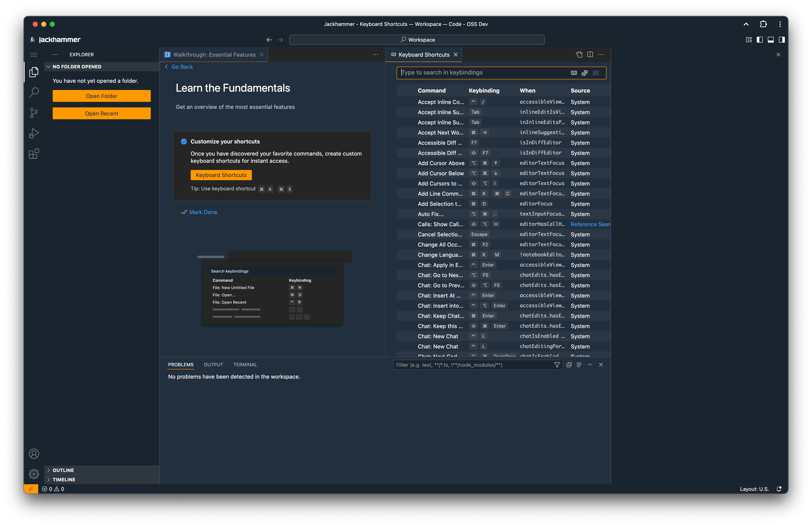Select the Add Cursor Above row

click(x=503, y=163)
